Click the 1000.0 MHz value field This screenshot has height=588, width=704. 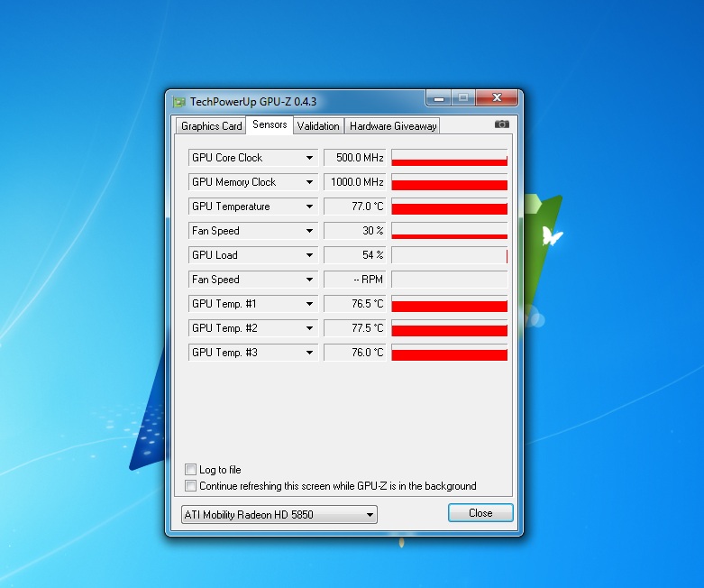pos(354,182)
